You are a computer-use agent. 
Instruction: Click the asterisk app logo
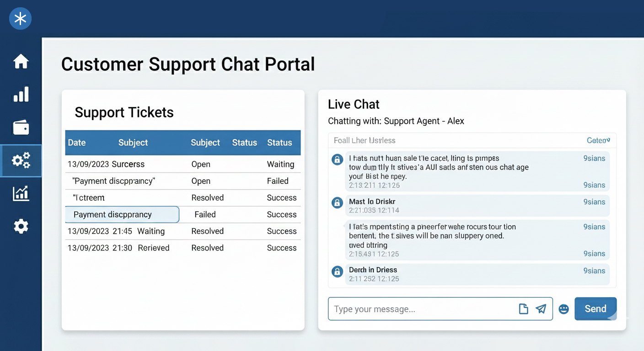tap(20, 19)
